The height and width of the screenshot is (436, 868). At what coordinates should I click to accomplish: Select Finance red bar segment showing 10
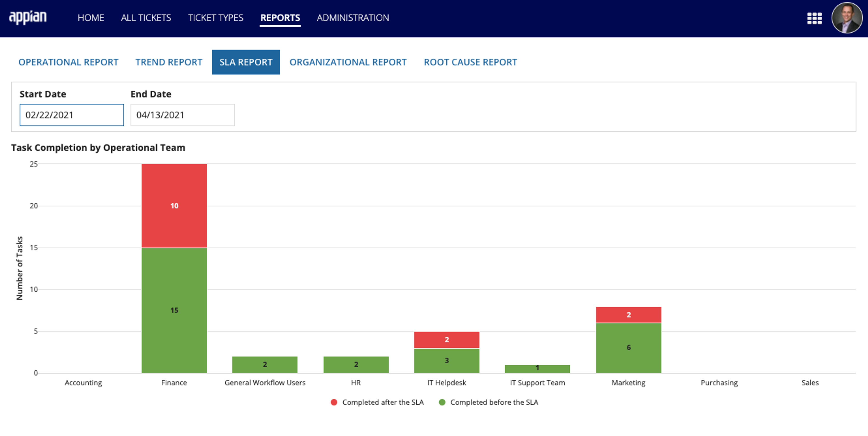coord(174,206)
